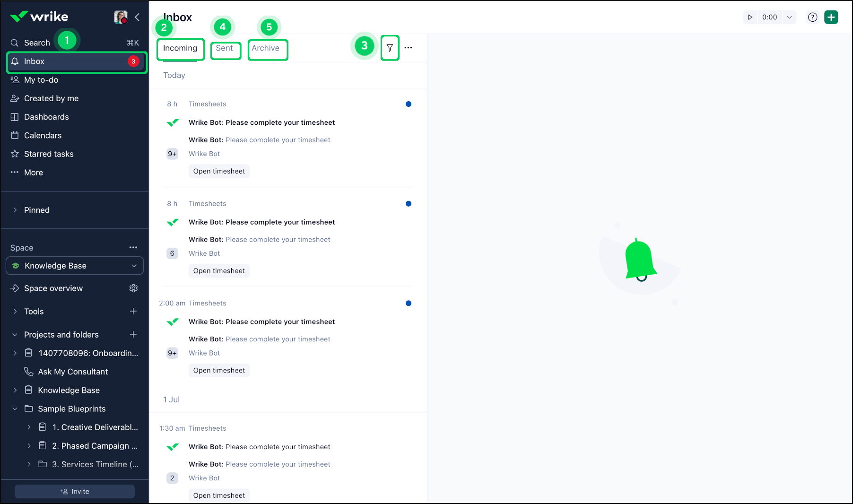Open Search from the sidebar
This screenshot has height=504, width=853.
(37, 42)
